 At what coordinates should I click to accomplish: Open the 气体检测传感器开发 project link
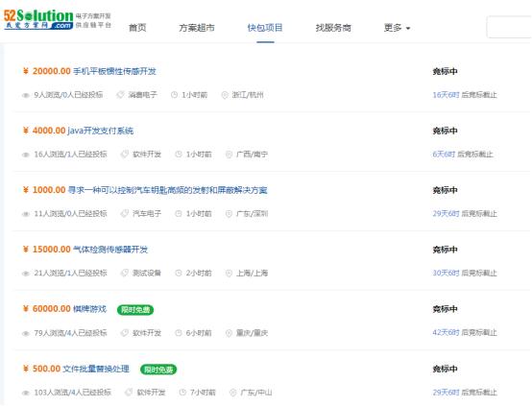(110, 250)
